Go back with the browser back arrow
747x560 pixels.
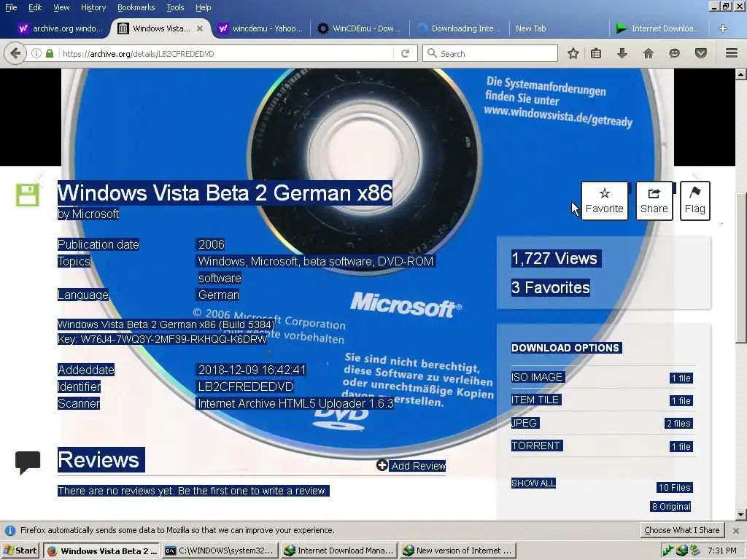pyautogui.click(x=16, y=52)
